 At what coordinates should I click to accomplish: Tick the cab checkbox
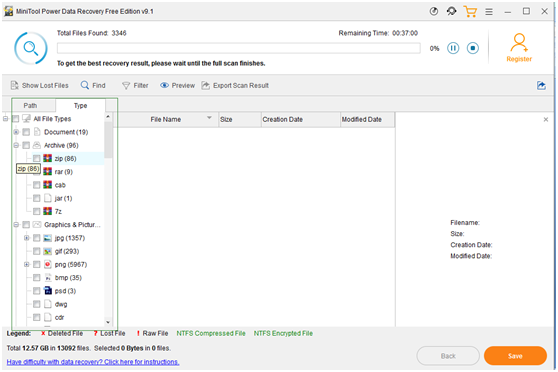click(x=36, y=185)
